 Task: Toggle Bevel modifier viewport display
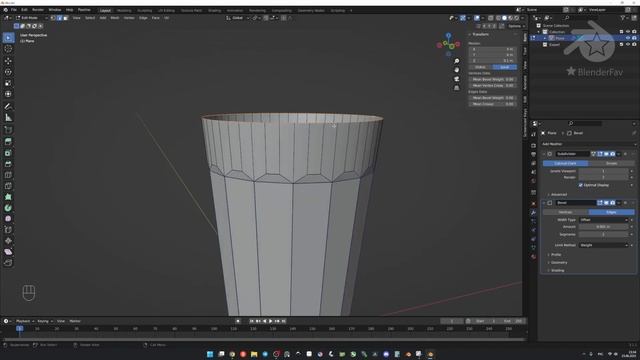pyautogui.click(x=606, y=203)
